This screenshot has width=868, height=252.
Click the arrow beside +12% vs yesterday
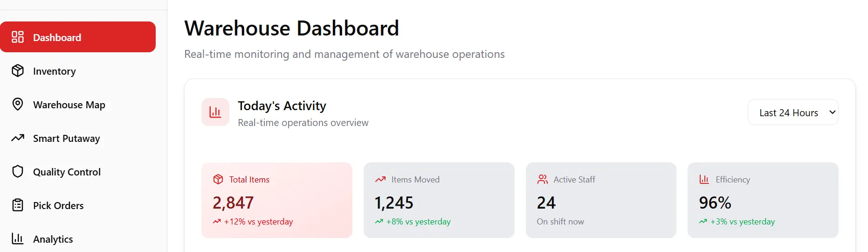point(217,222)
